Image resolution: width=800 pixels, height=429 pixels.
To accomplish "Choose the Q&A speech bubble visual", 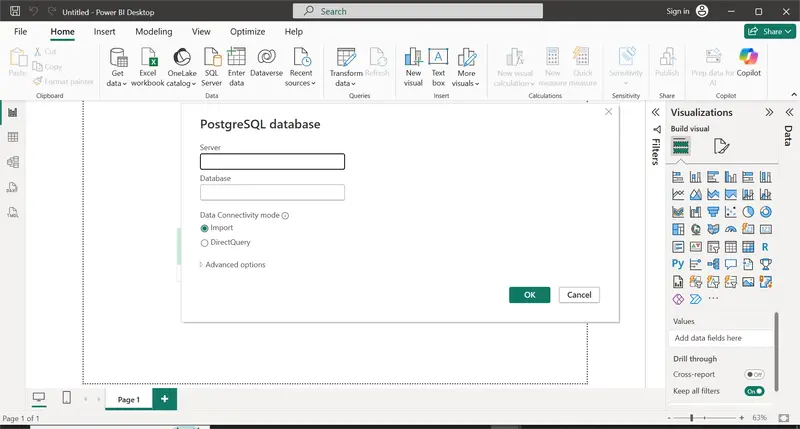I will click(731, 264).
